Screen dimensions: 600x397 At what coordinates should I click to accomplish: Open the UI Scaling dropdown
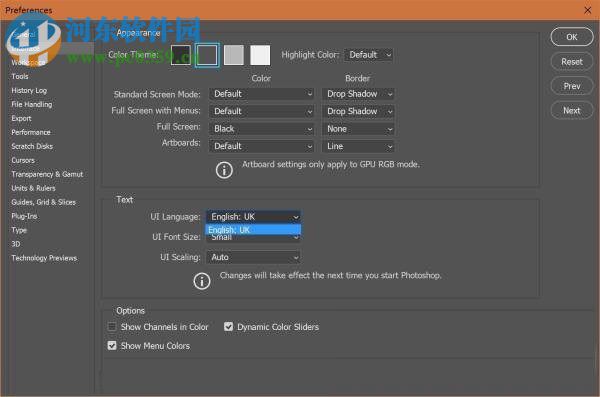tap(253, 257)
